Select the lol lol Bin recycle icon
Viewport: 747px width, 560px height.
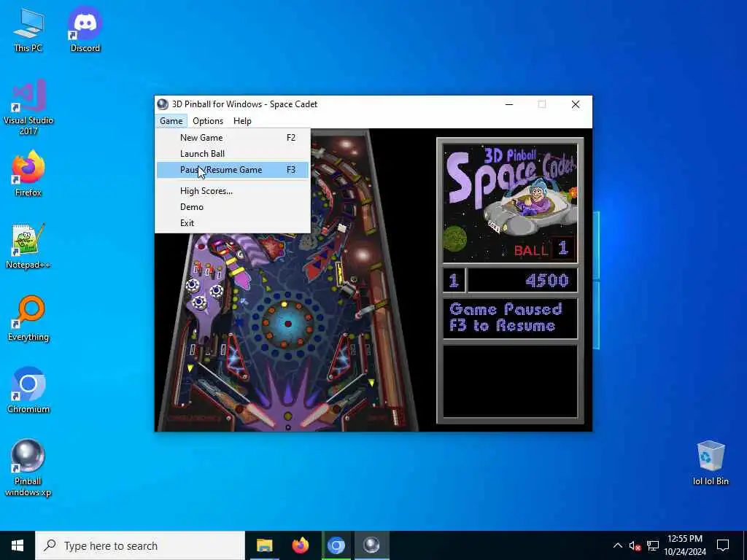(711, 463)
